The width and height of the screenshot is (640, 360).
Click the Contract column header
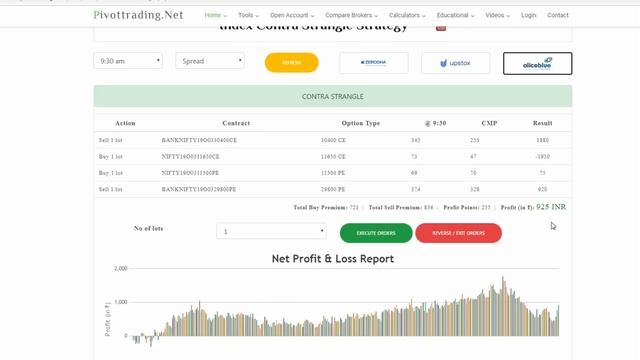click(236, 123)
